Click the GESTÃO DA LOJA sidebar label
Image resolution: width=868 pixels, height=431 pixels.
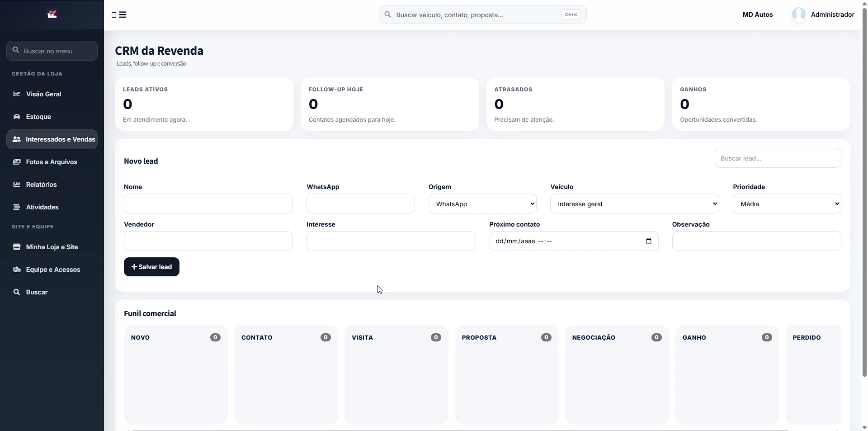tap(37, 74)
